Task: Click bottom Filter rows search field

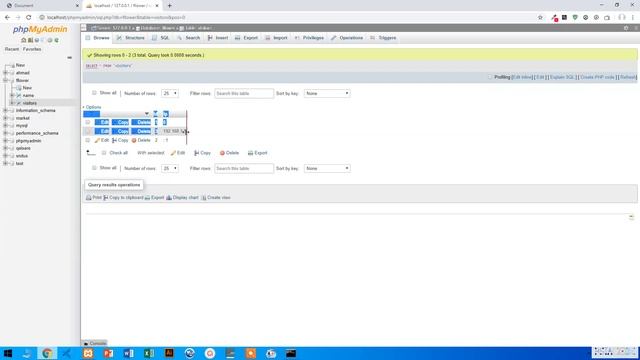Action: coord(244,169)
